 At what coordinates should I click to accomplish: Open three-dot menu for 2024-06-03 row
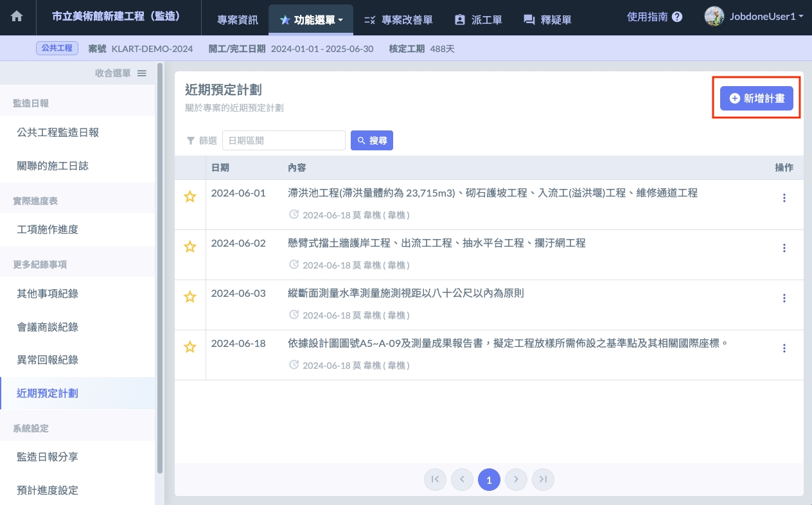[x=784, y=298]
